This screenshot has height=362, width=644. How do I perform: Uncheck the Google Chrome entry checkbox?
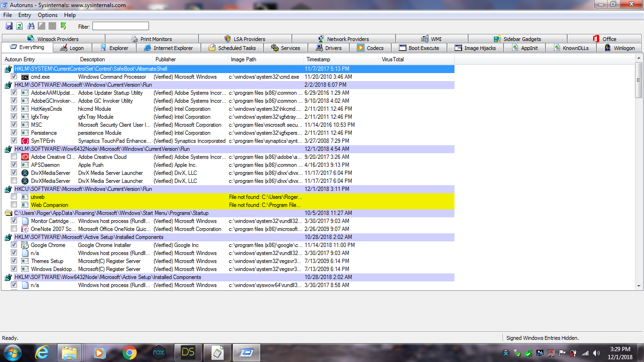pyautogui.click(x=14, y=245)
